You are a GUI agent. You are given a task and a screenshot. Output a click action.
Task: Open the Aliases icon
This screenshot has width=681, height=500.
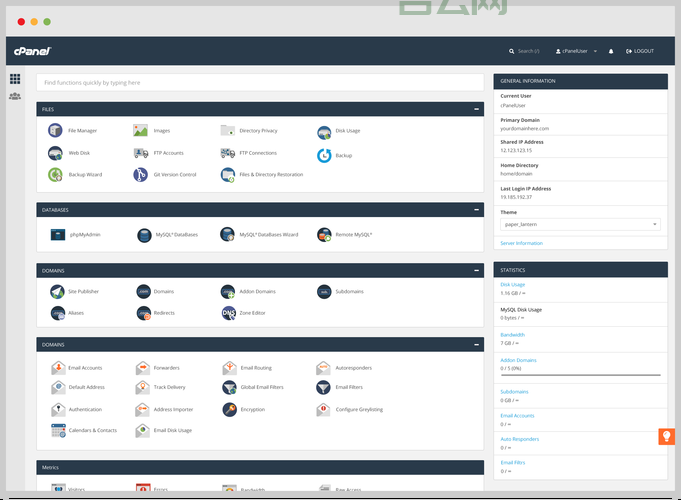point(58,313)
